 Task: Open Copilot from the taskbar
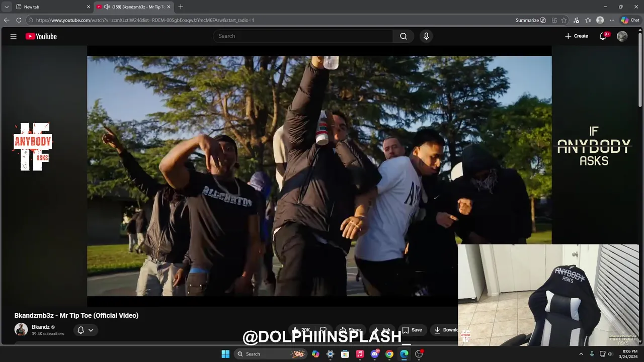(x=315, y=354)
